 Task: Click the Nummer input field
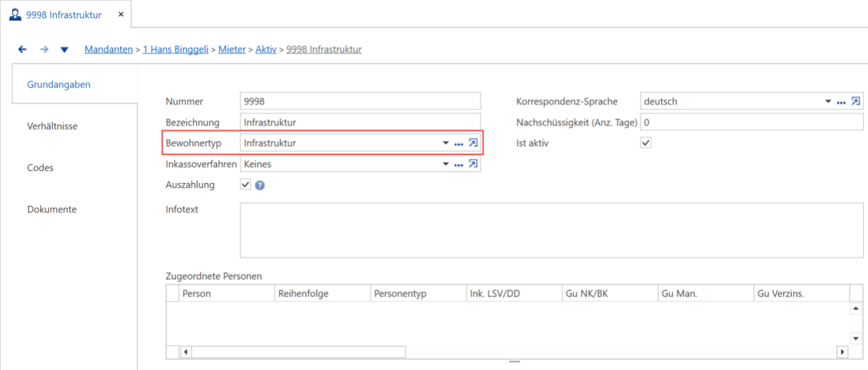tap(360, 102)
